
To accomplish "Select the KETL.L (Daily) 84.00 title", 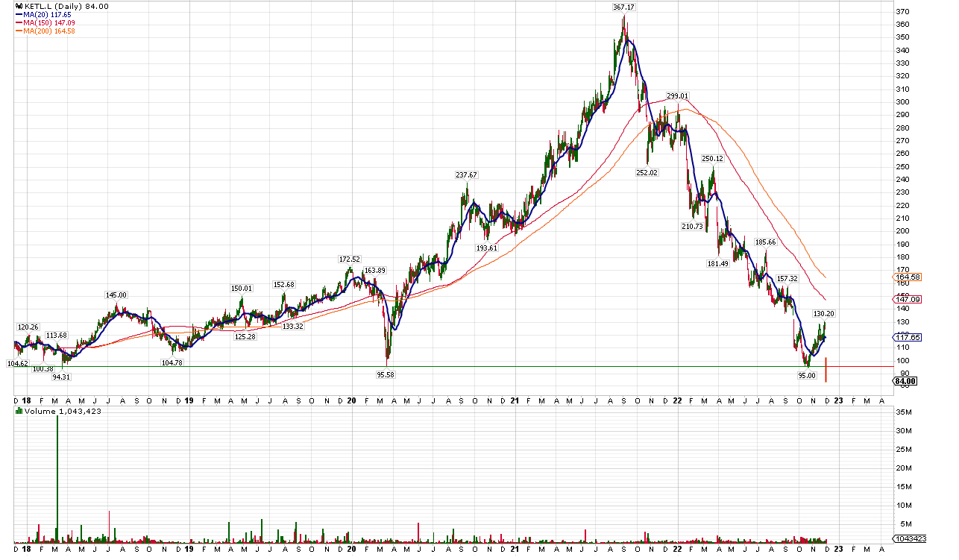I will 66,6.
